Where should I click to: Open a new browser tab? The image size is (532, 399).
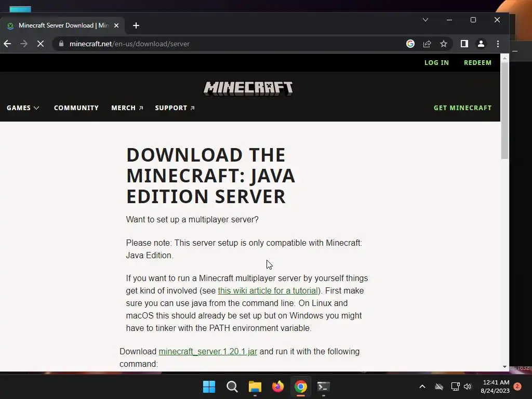tap(136, 25)
